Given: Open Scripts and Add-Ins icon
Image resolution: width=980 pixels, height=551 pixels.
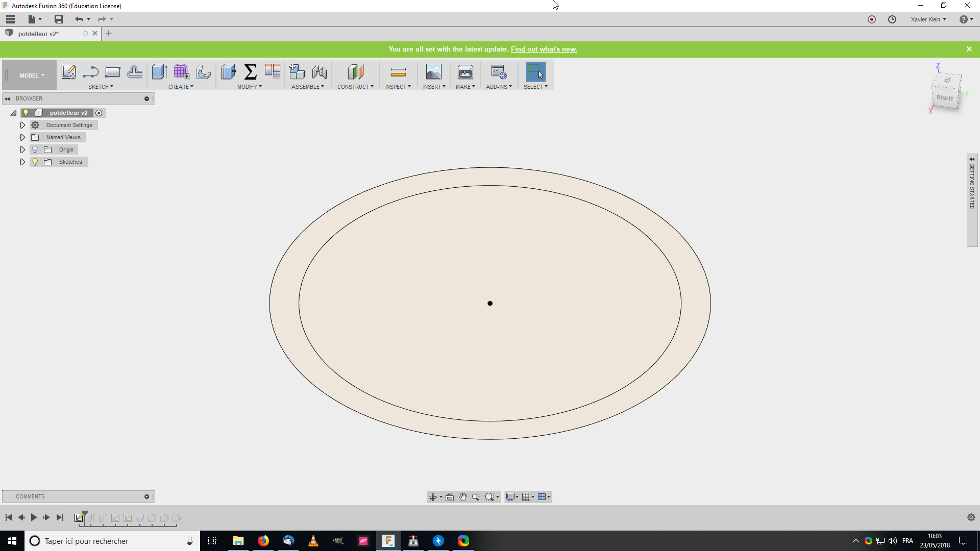Looking at the screenshot, I should pyautogui.click(x=499, y=72).
